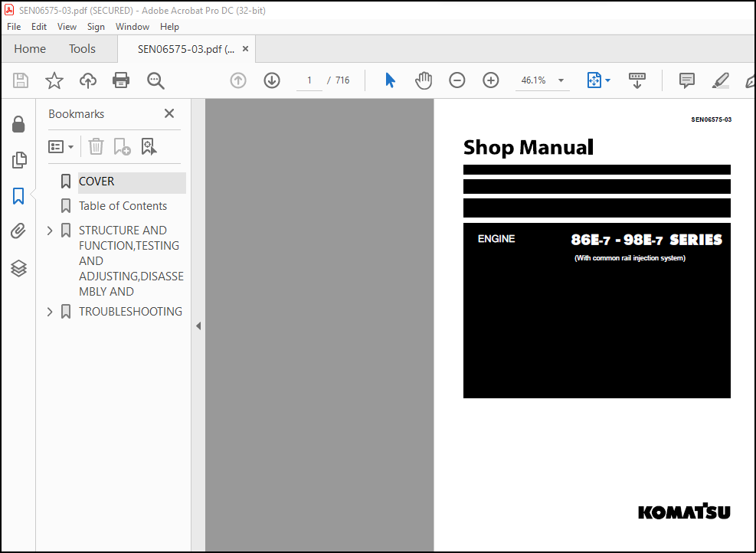Delete selected bookmark trash icon
The width and height of the screenshot is (756, 553).
click(96, 146)
